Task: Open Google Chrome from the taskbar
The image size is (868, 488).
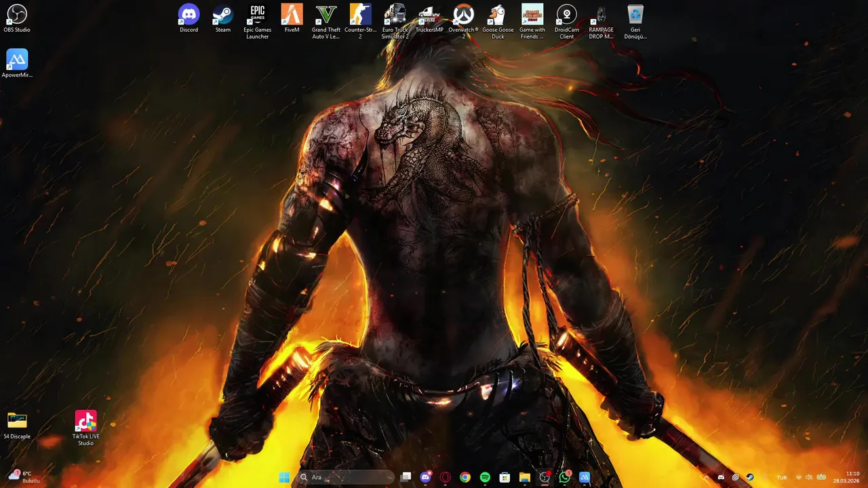Action: point(465,477)
